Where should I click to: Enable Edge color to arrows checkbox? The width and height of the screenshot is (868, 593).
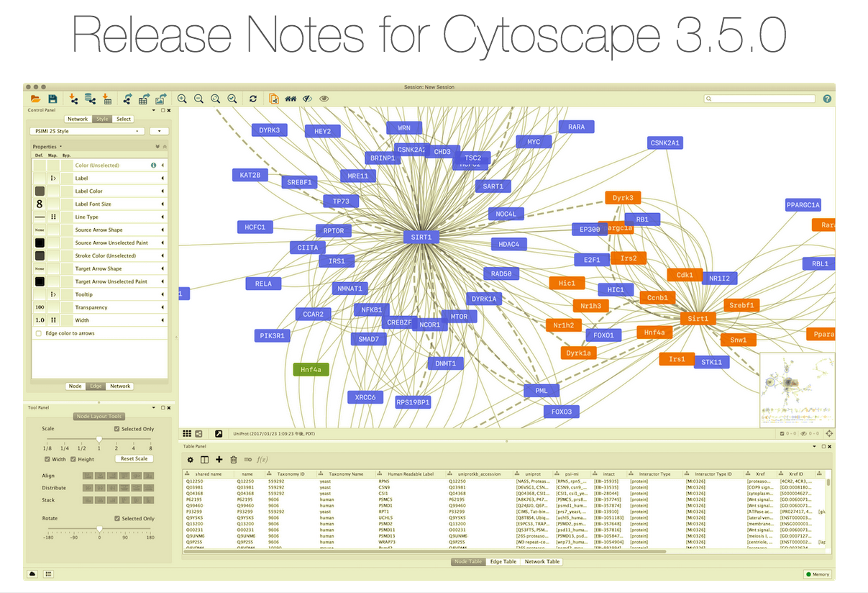click(39, 333)
